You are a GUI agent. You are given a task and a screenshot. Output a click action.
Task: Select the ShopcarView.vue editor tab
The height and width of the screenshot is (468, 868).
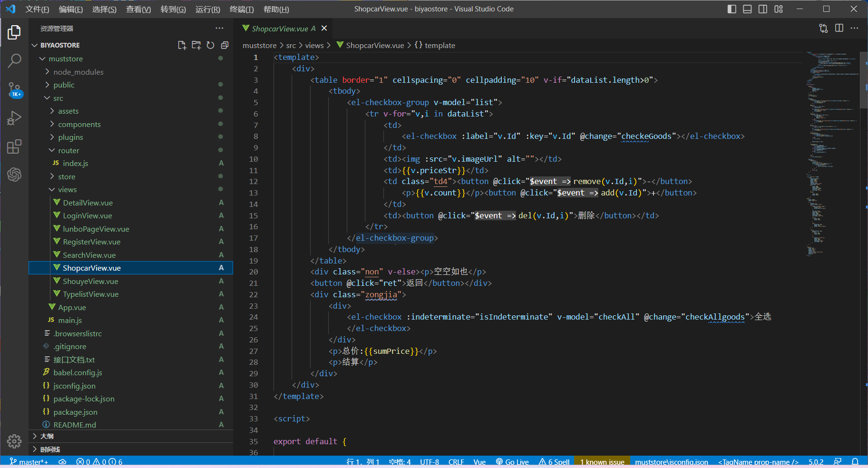point(283,29)
